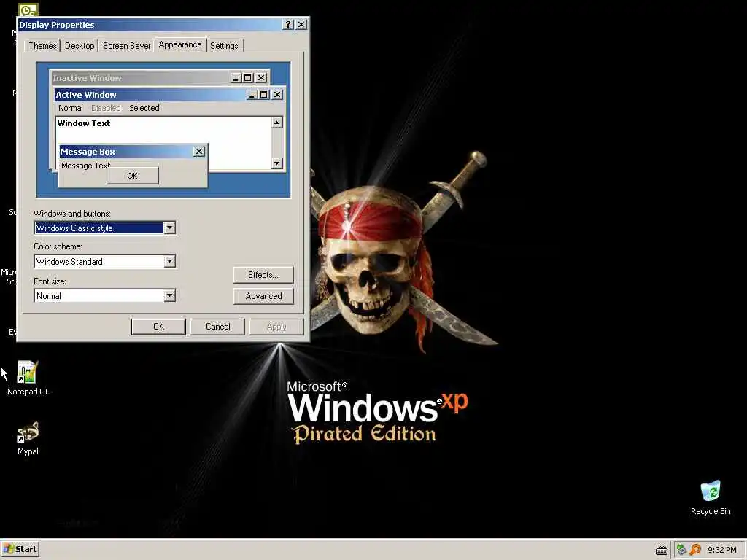This screenshot has height=560, width=747.
Task: Click the Effects... button
Action: point(263,275)
